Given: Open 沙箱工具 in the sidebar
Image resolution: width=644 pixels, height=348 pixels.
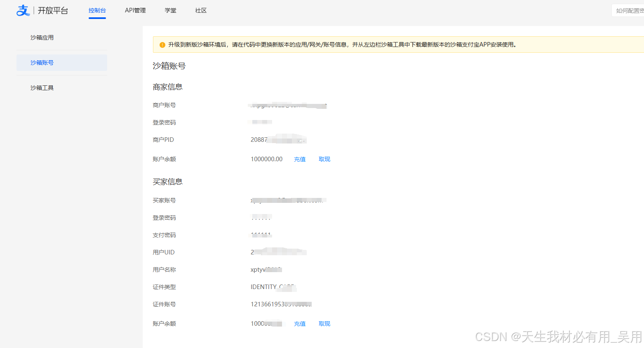Looking at the screenshot, I should pos(42,88).
